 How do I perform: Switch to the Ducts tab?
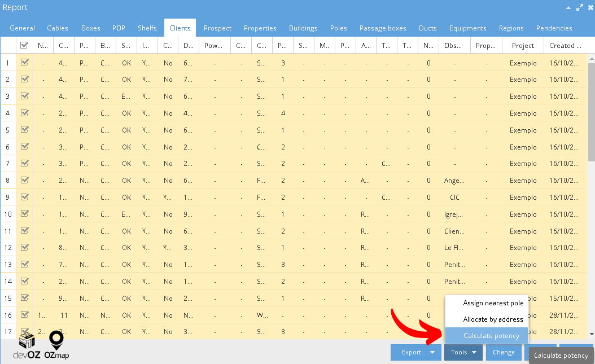click(x=428, y=28)
